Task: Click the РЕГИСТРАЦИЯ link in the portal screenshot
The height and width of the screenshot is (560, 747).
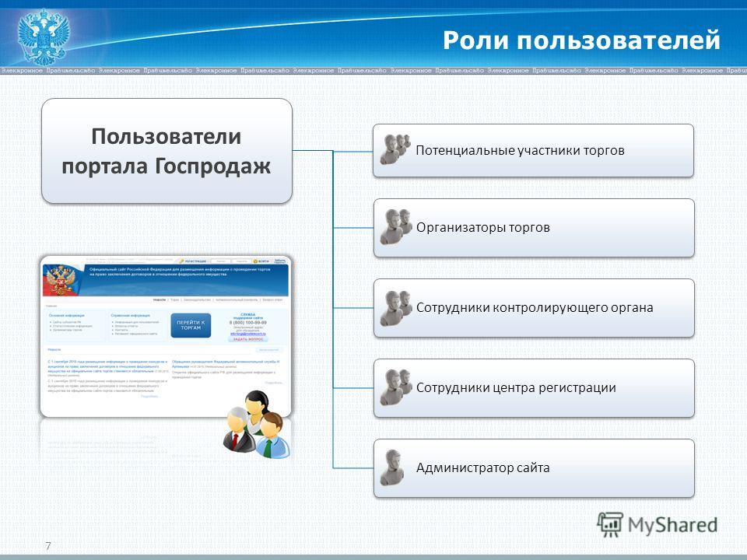Action: (193, 261)
